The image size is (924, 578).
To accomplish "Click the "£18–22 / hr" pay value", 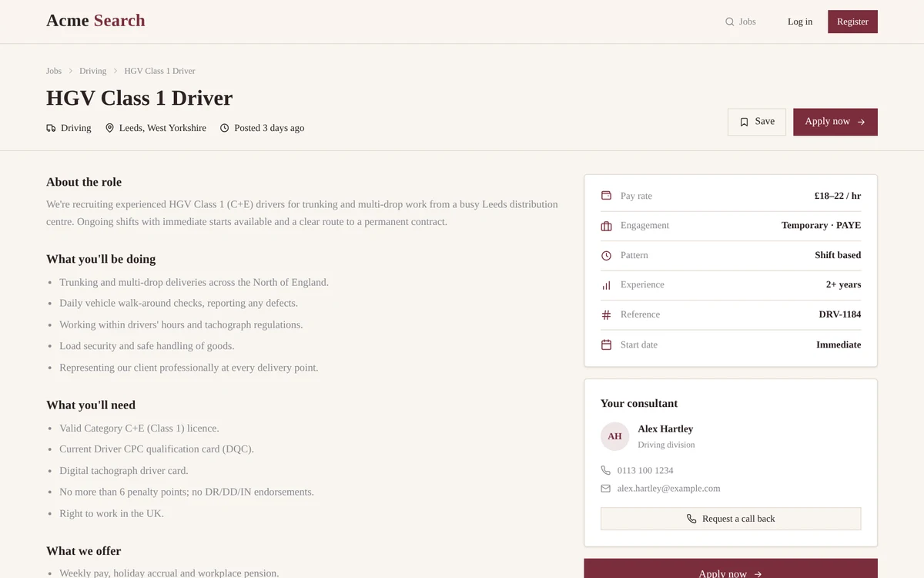I will [838, 196].
